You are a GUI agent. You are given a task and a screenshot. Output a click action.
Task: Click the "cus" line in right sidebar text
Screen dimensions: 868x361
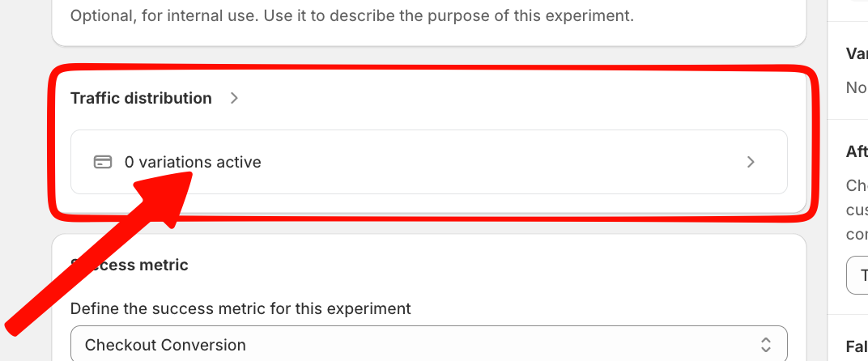coord(857,210)
